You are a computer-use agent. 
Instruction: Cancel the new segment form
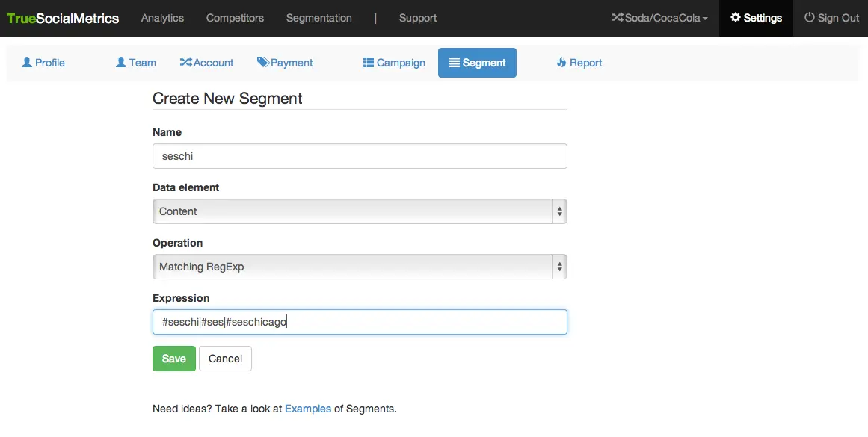pyautogui.click(x=225, y=359)
